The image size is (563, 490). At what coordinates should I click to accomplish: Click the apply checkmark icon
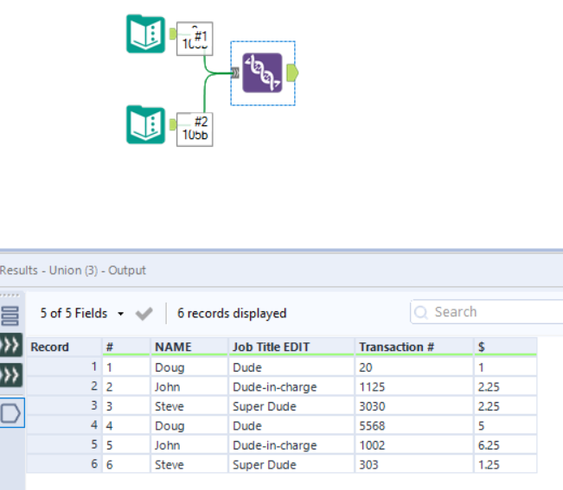(144, 313)
